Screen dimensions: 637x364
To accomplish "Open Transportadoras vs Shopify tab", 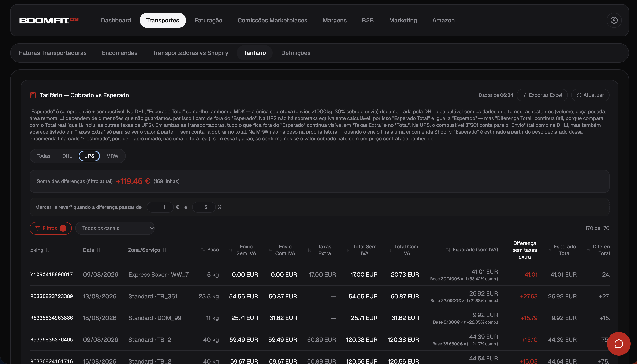I will tap(190, 53).
